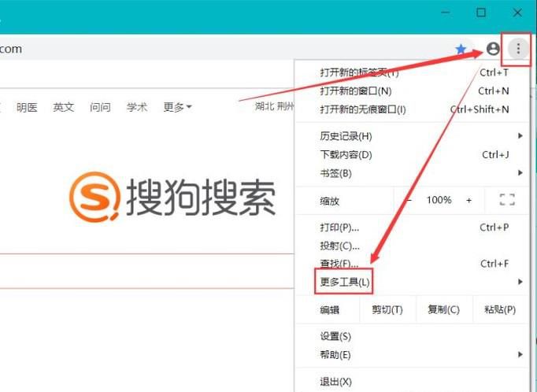This screenshot has width=537, height=392.
Task: Expand the 更多工具(L) submenu
Action: [412, 282]
